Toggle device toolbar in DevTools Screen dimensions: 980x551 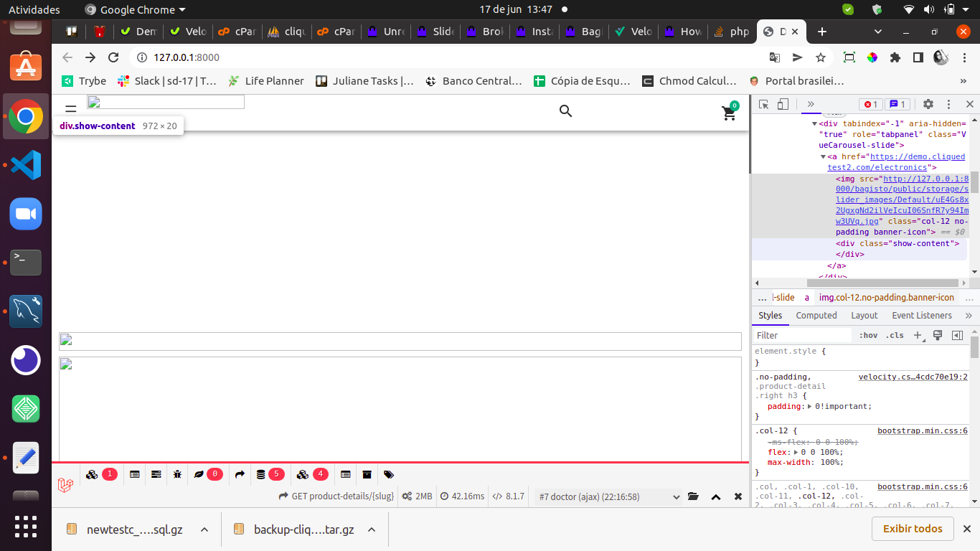pos(783,104)
